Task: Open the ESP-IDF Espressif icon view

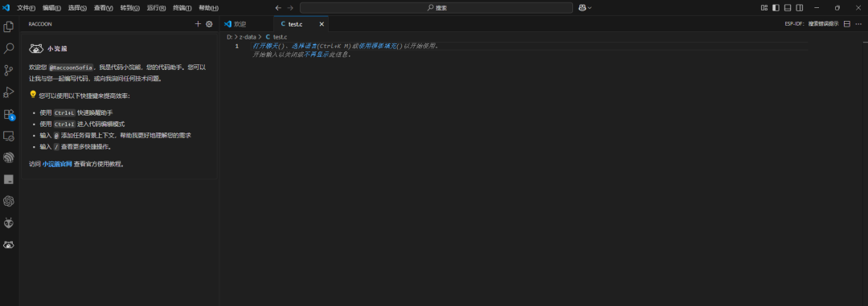Action: [8, 157]
